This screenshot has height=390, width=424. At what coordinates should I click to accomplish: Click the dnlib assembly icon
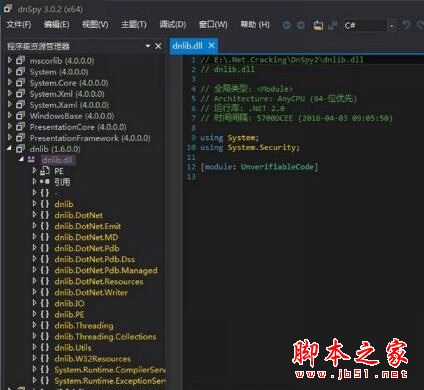point(21,149)
